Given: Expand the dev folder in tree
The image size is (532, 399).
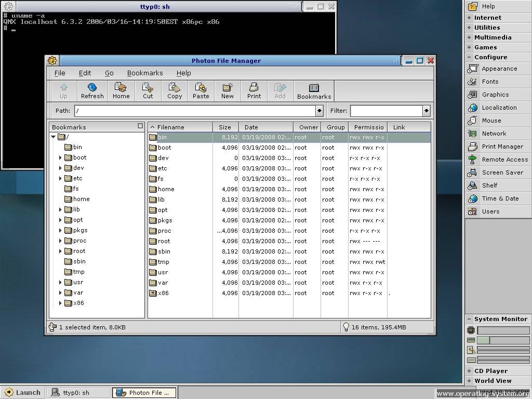Looking at the screenshot, I should 60,168.
